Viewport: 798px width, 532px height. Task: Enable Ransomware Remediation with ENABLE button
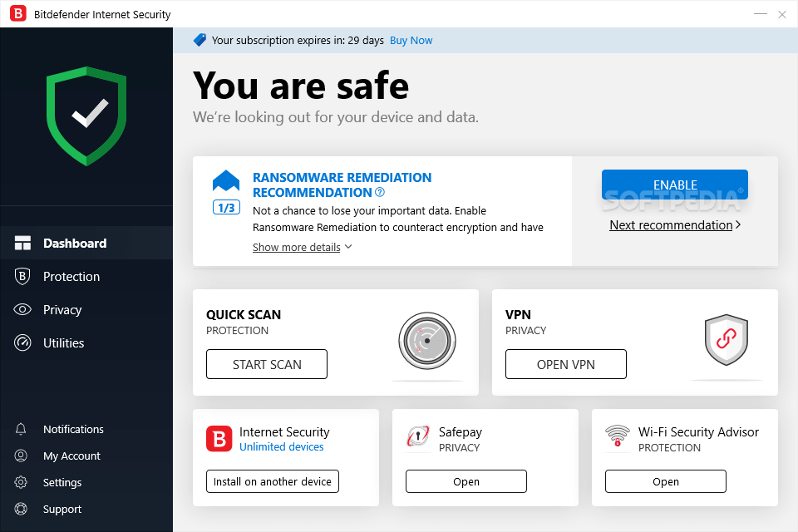pos(675,185)
